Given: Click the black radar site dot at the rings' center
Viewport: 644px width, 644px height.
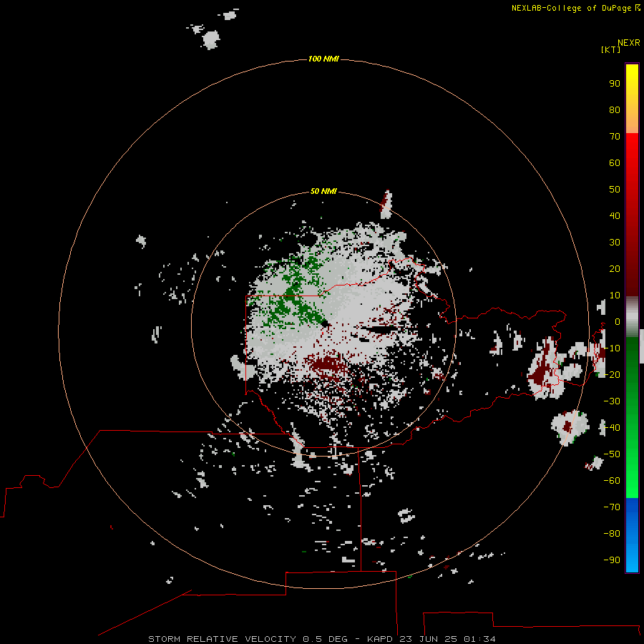Looking at the screenshot, I should coord(325,323).
